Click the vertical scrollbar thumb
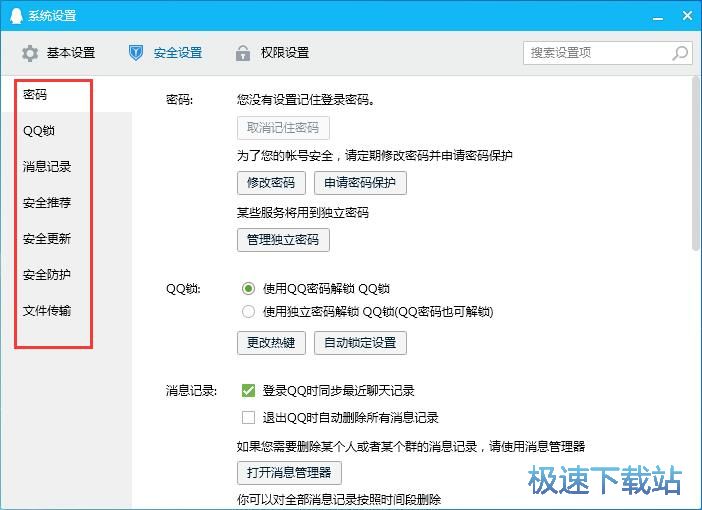 click(x=695, y=163)
